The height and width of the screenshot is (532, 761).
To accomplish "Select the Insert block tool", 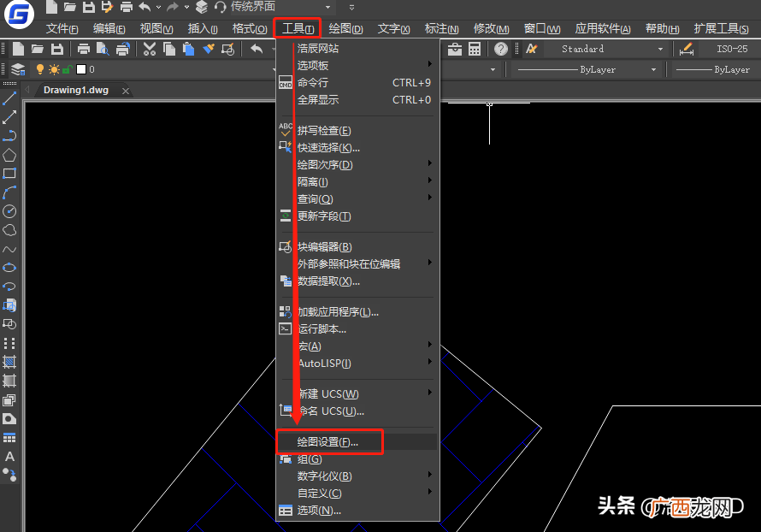I will (x=9, y=305).
